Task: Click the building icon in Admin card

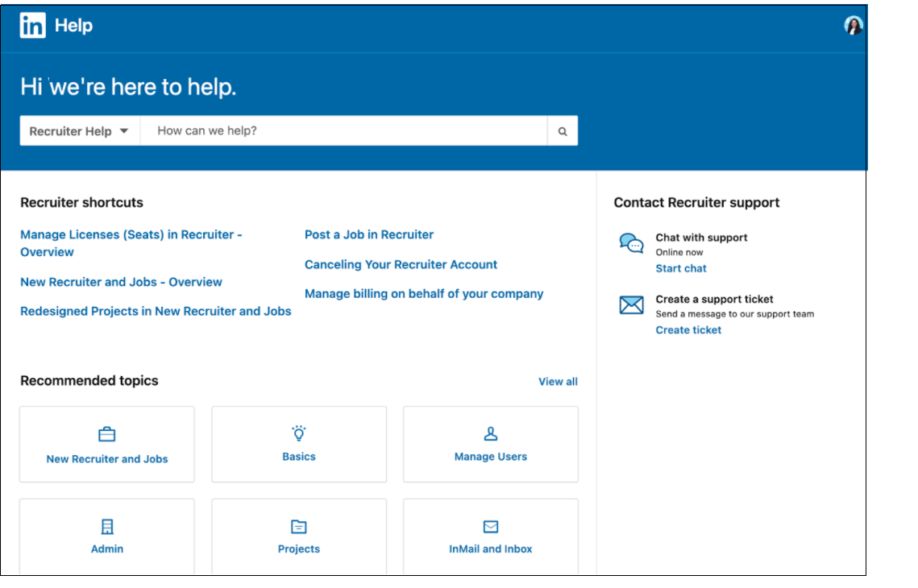Action: tap(107, 527)
